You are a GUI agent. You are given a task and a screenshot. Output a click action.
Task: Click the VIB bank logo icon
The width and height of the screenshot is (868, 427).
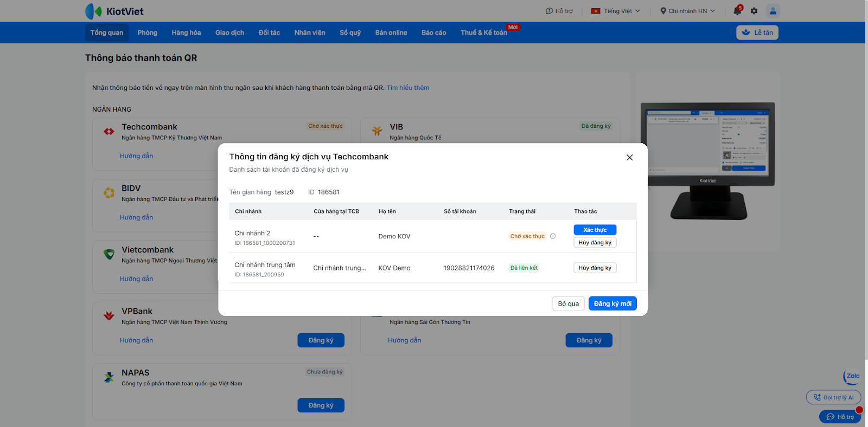click(x=377, y=131)
